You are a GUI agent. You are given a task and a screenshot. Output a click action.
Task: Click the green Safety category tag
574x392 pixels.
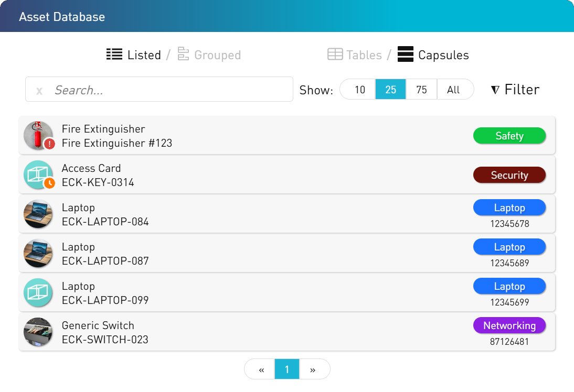pos(509,136)
